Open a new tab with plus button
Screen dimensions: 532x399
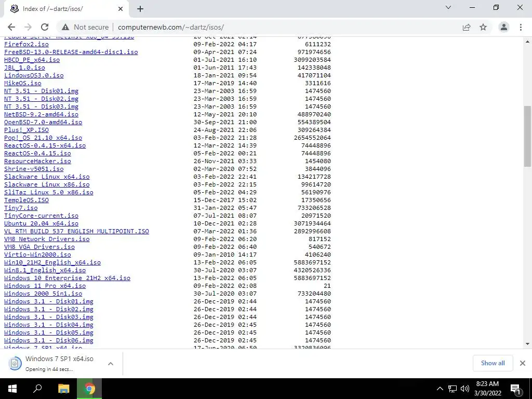point(140,9)
